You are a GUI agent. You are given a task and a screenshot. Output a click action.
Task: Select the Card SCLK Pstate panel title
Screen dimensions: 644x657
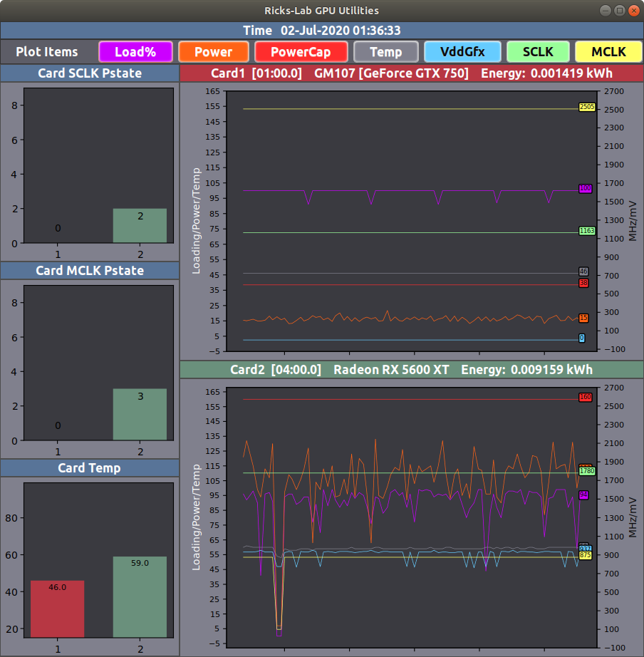pos(89,73)
